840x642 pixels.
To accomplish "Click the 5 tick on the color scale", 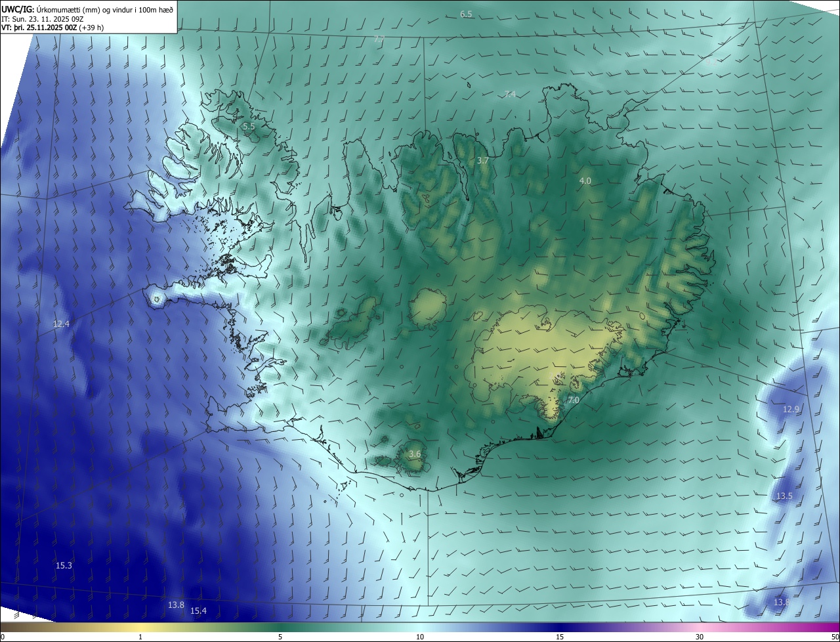I will coord(280,637).
